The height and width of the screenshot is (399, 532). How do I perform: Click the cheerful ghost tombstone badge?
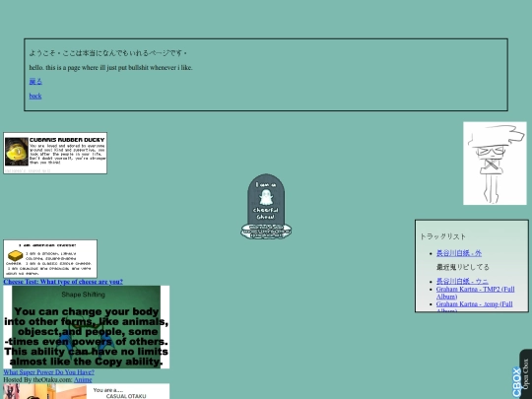266,207
